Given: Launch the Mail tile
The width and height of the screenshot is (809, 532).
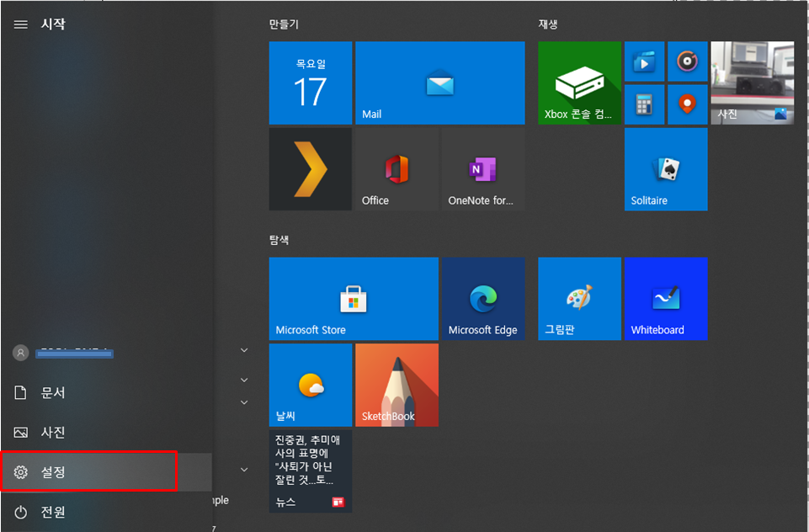Looking at the screenshot, I should click(440, 83).
